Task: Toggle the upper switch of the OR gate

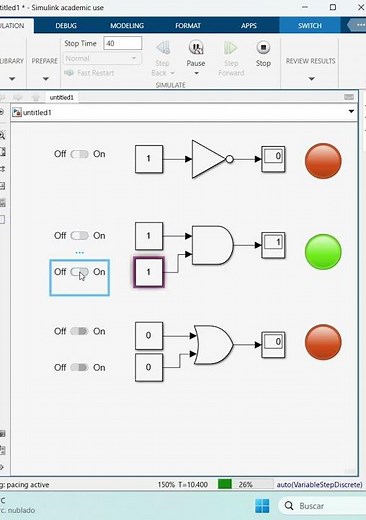Action: point(79,331)
